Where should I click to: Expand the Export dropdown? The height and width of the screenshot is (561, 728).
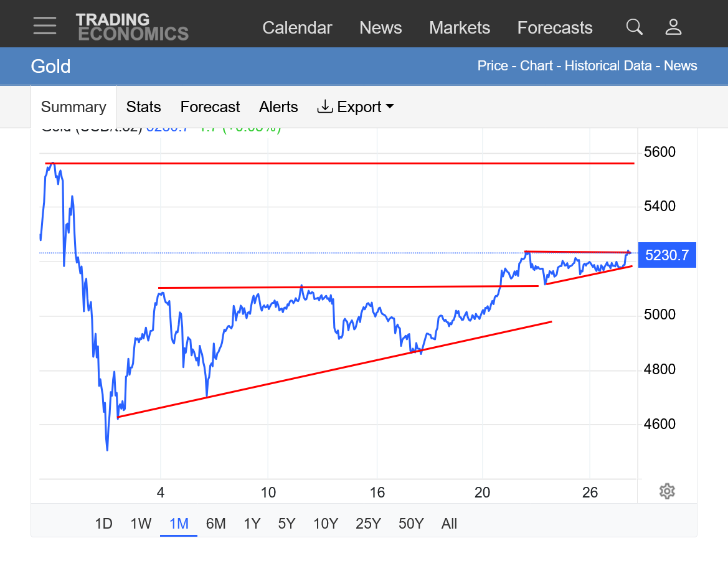coord(356,107)
